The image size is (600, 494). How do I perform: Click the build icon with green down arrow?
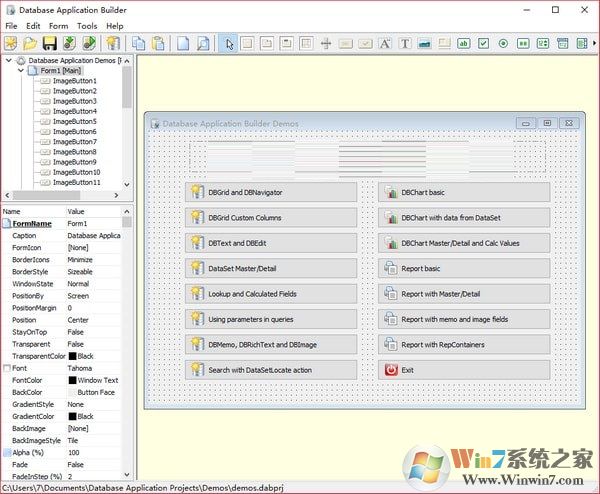69,43
